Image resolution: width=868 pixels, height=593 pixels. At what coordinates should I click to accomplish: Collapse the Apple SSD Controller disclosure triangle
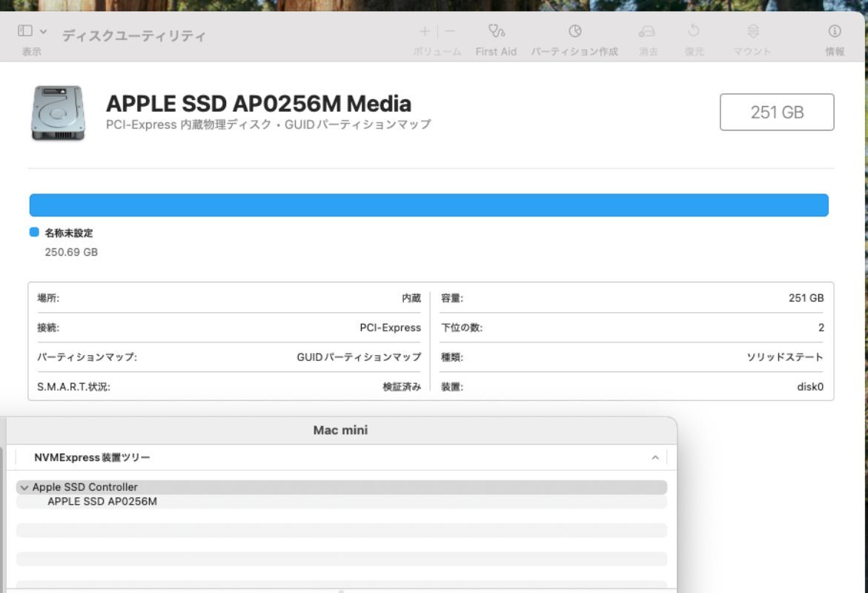pos(24,488)
